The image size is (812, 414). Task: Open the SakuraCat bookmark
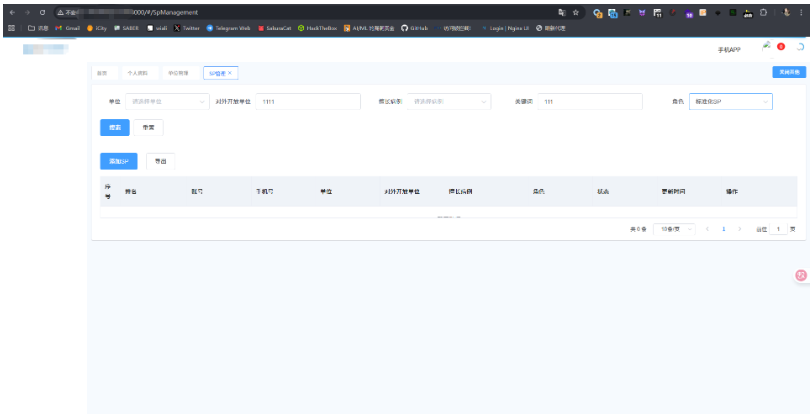coord(275,28)
